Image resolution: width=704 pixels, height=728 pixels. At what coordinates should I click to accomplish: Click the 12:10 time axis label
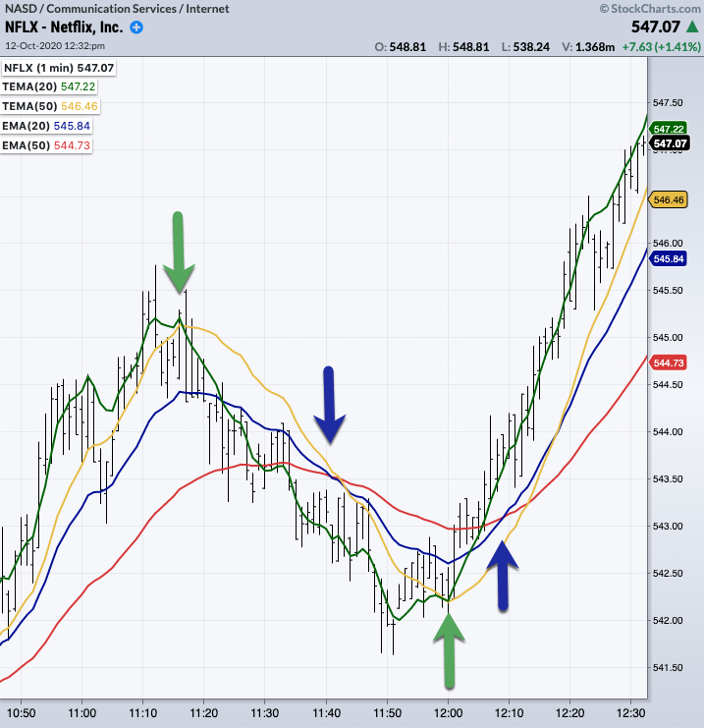click(509, 712)
